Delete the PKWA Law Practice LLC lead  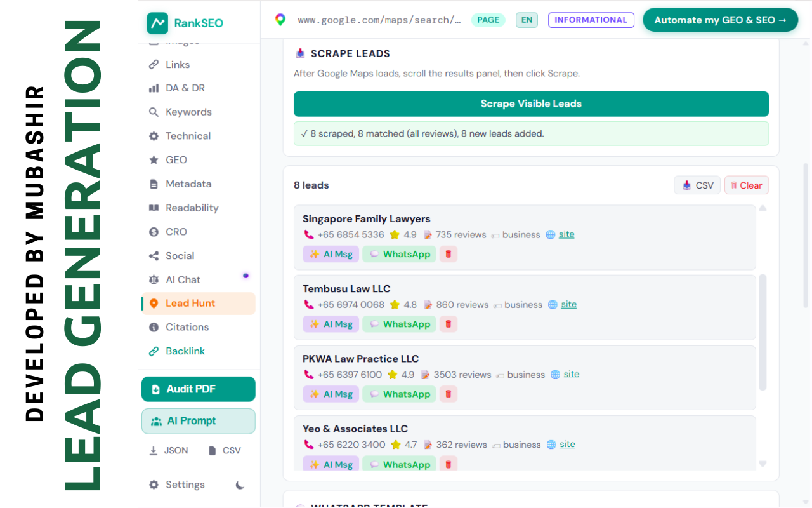[449, 394]
